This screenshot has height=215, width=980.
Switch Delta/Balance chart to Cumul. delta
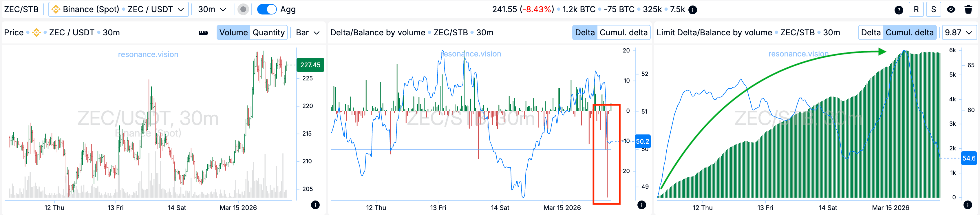623,33
